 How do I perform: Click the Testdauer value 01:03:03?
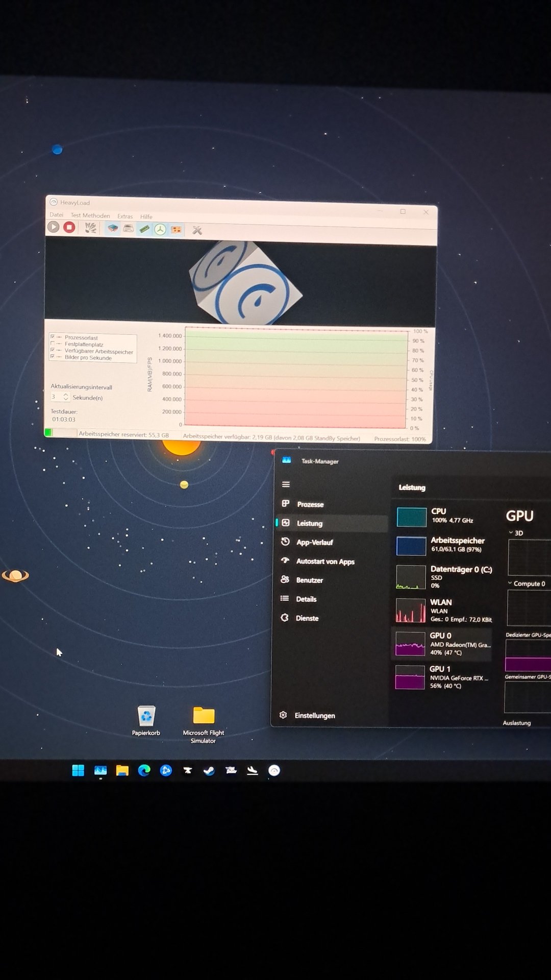pyautogui.click(x=64, y=419)
